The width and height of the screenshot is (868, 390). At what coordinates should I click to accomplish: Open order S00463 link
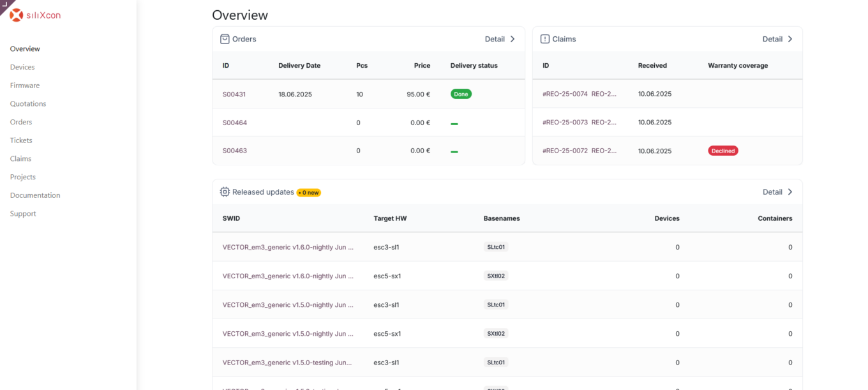[235, 151]
